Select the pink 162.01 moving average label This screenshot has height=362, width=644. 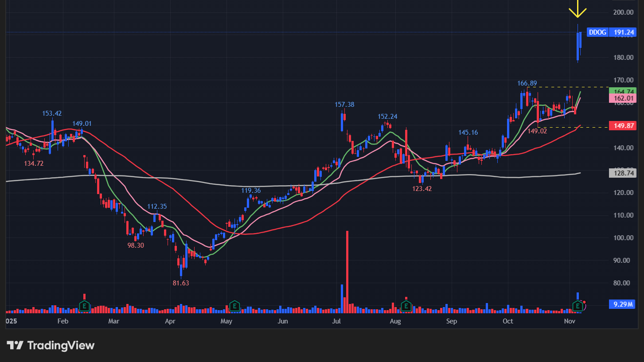click(x=623, y=98)
